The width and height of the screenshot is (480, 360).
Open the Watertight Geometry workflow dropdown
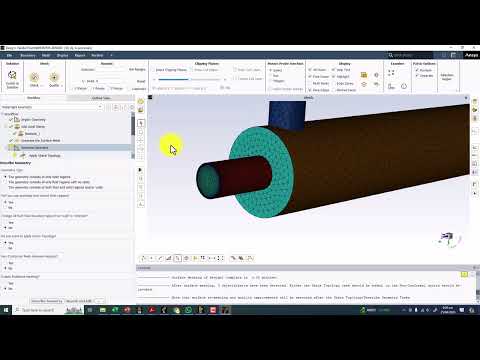(x=100, y=107)
